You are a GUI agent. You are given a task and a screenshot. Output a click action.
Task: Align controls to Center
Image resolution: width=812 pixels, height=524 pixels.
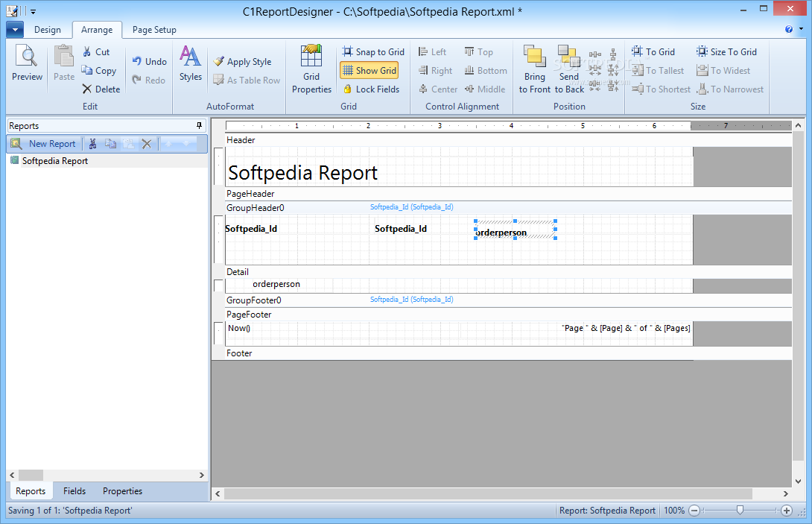[x=437, y=89]
